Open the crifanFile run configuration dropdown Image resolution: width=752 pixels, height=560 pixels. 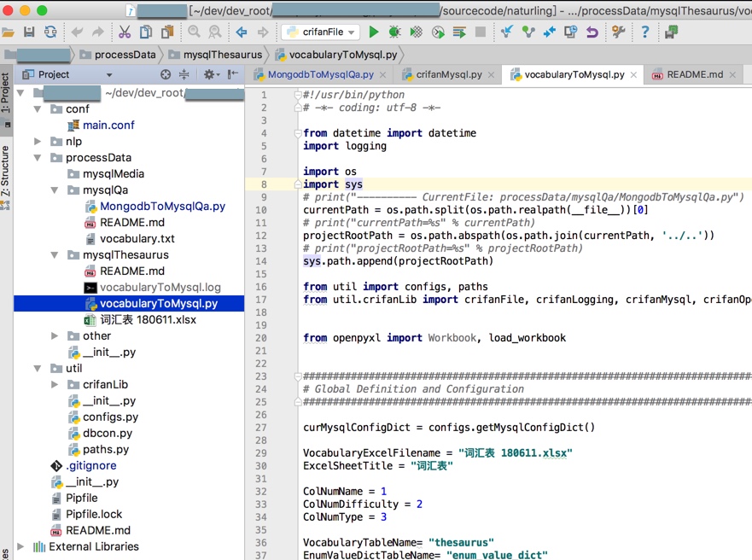tap(320, 32)
